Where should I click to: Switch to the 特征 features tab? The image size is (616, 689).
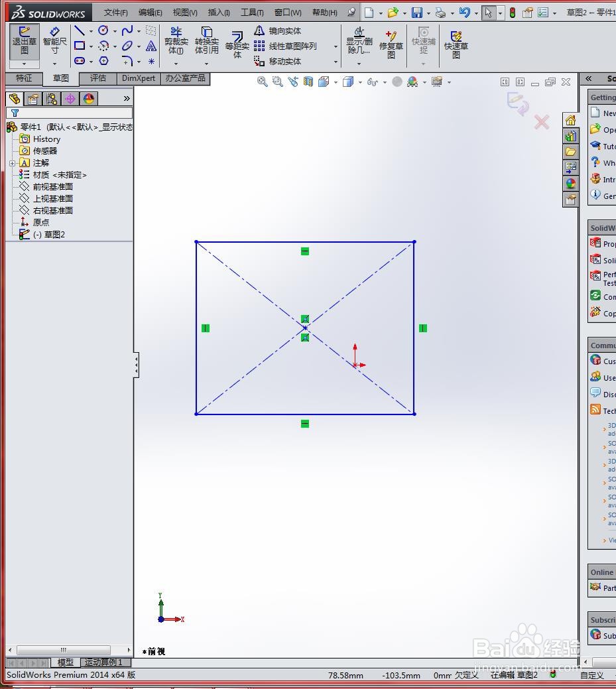point(24,78)
